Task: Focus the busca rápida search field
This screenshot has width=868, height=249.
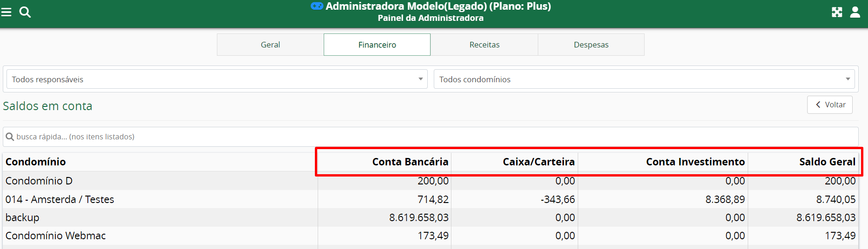Action: pyautogui.click(x=432, y=137)
